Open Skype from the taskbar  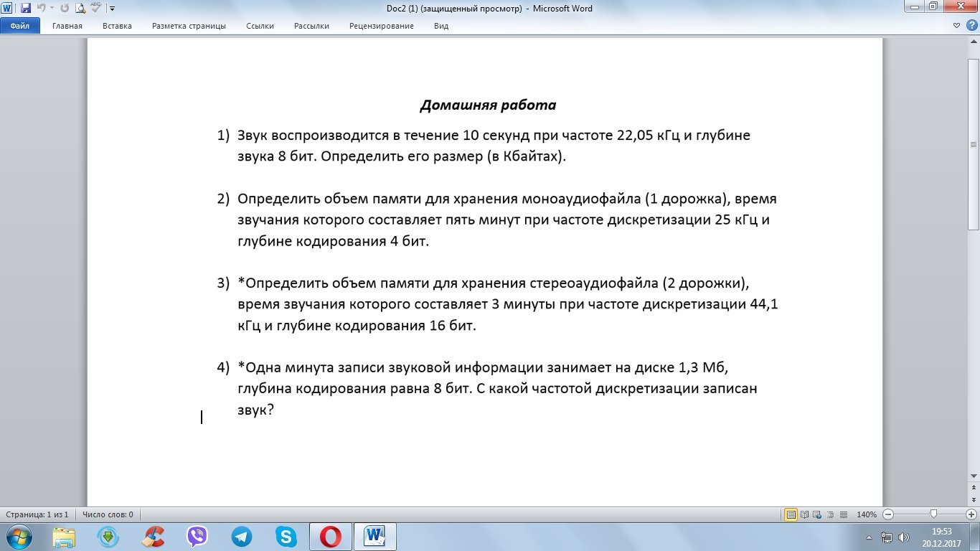(x=286, y=537)
